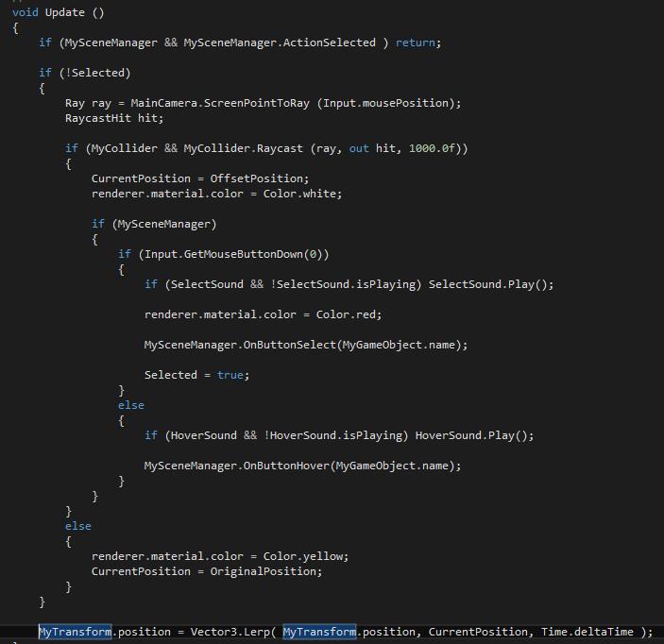Click 'Vector3.Lerp(' in the last line

(x=233, y=632)
